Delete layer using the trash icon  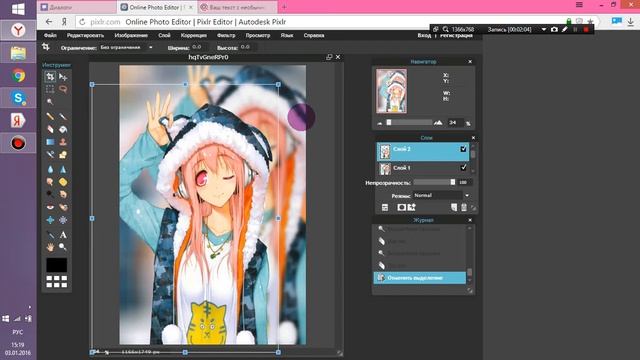click(x=464, y=208)
